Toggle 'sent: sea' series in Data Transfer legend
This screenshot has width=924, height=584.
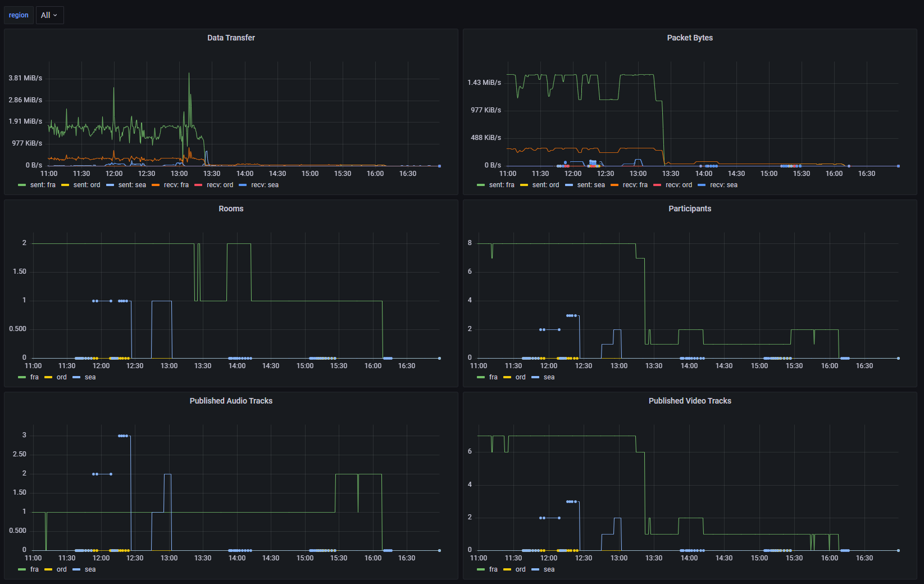(132, 185)
